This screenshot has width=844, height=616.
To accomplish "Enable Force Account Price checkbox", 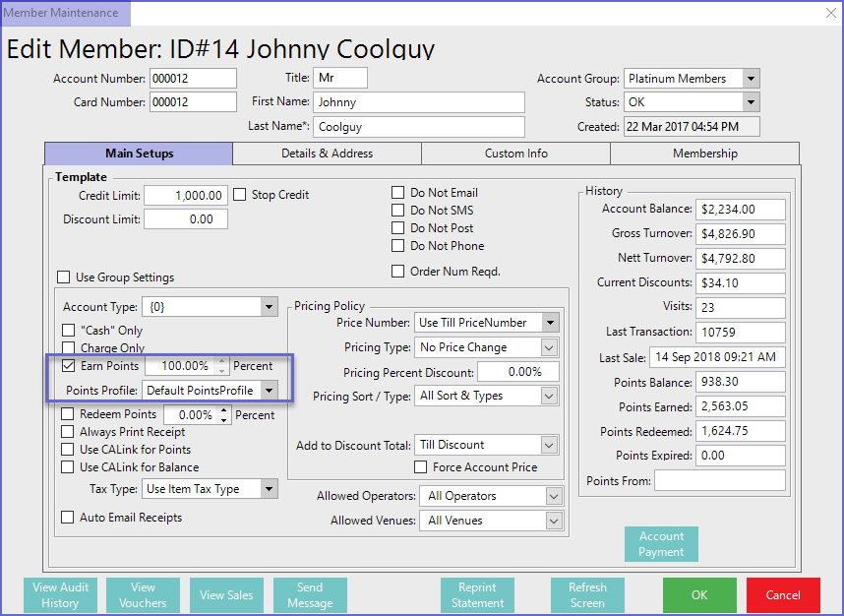I will (422, 467).
